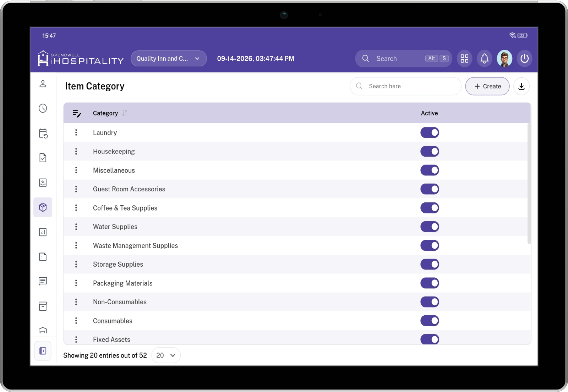Viewport: 568px width, 392px height.
Task: Click the global Search field
Action: [403, 59]
